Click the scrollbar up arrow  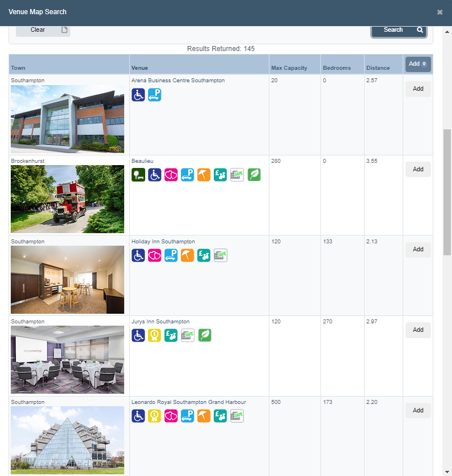click(447, 32)
